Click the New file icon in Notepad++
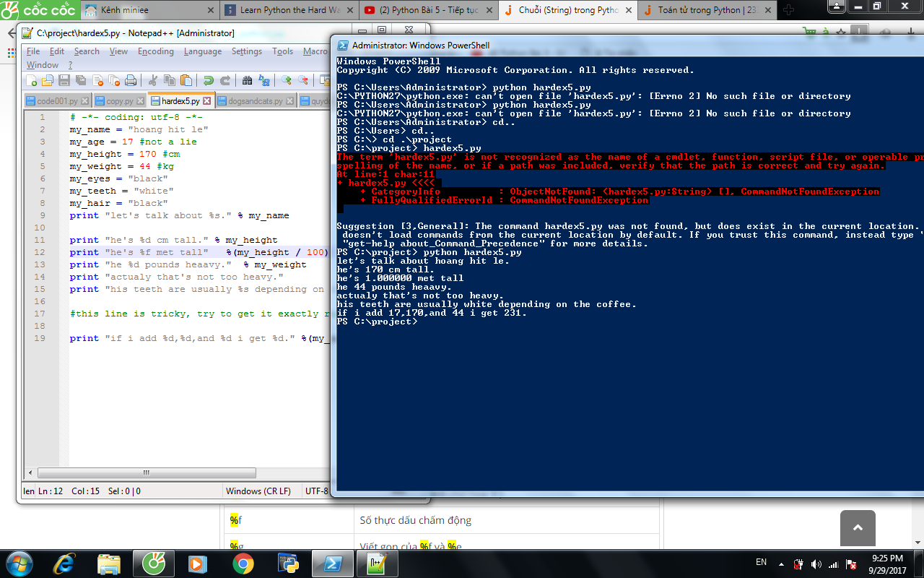 (x=31, y=80)
